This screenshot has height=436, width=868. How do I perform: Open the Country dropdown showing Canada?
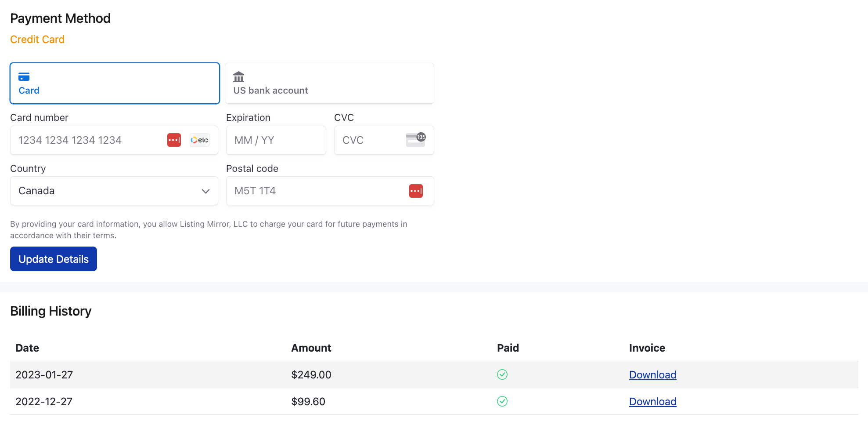coord(114,191)
